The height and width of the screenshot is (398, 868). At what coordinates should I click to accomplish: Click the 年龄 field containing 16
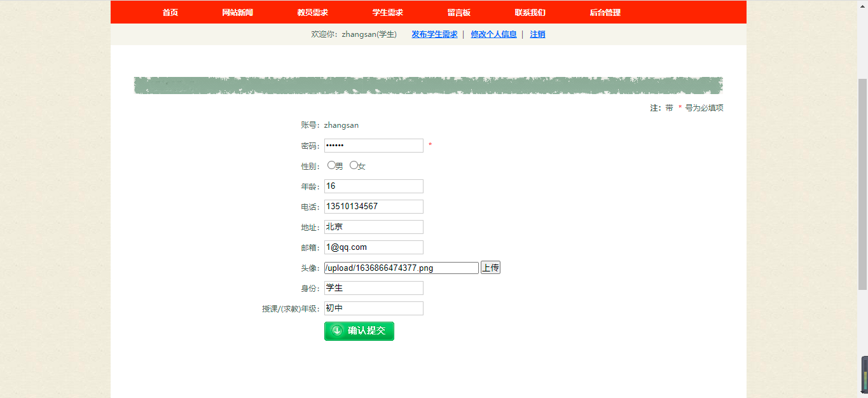tap(374, 186)
